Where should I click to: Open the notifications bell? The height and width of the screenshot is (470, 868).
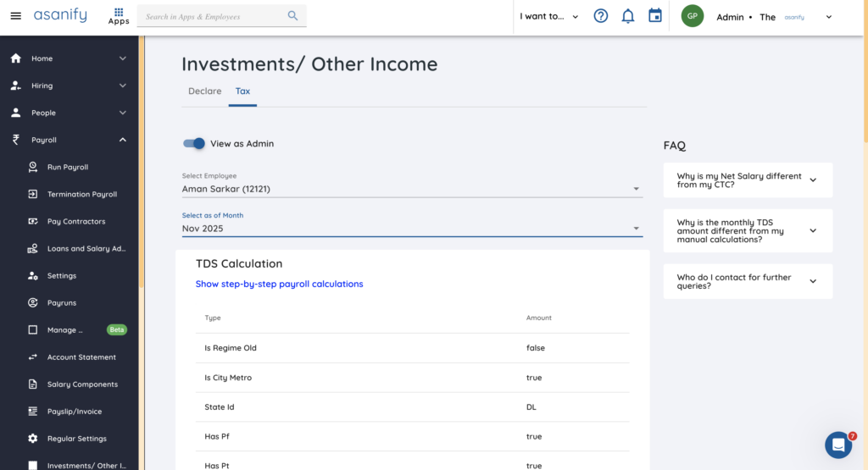coord(628,16)
